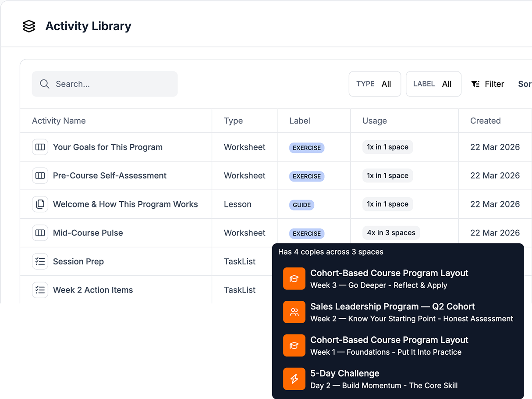Screen dimensions: 532x399
Task: Open the Mid-Course Pulse activity
Action: tap(88, 233)
